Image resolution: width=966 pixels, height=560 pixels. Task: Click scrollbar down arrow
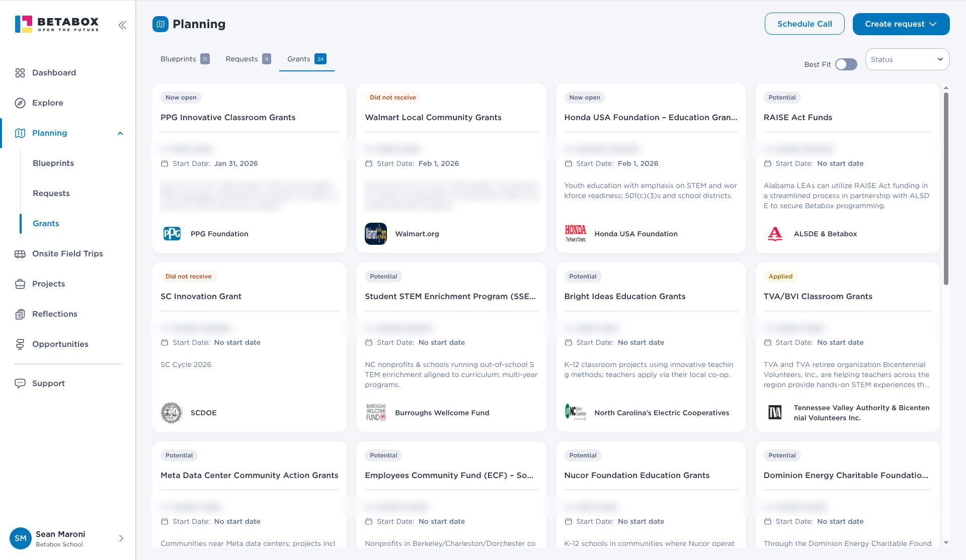(x=946, y=542)
